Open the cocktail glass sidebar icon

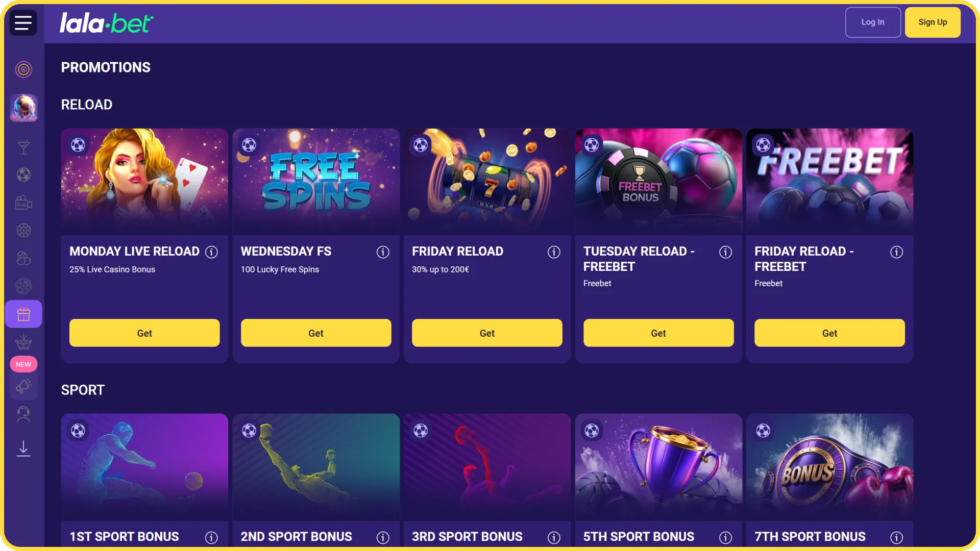tap(23, 147)
